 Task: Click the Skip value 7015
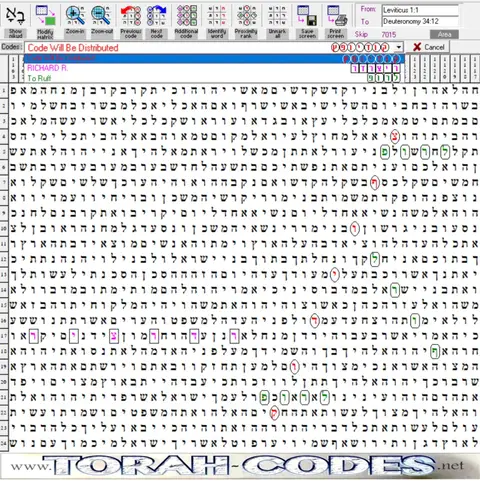pos(389,34)
